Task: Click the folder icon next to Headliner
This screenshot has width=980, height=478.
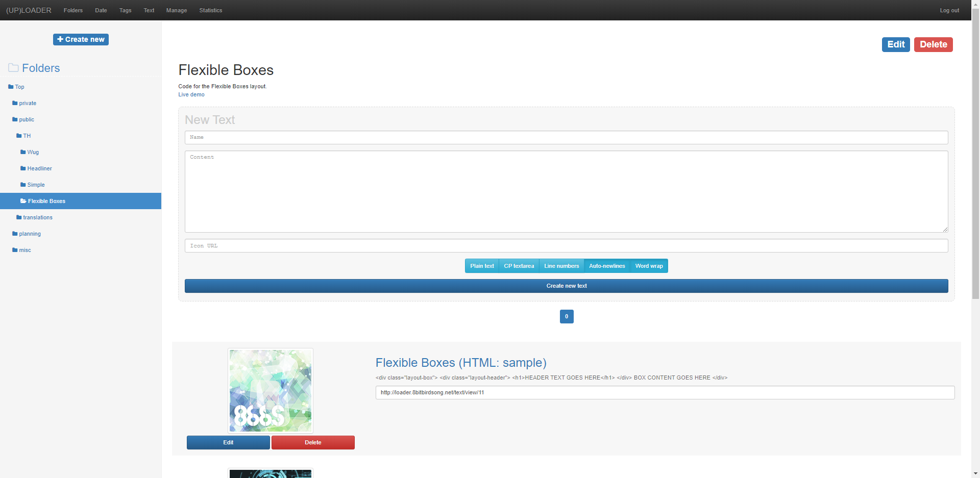Action: click(23, 168)
